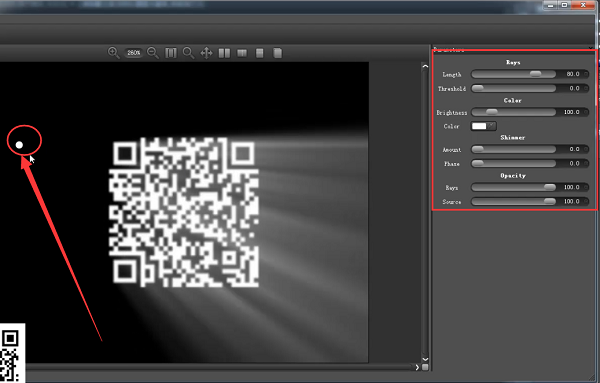Click the Length parameter label
600x383 pixels.
click(452, 74)
